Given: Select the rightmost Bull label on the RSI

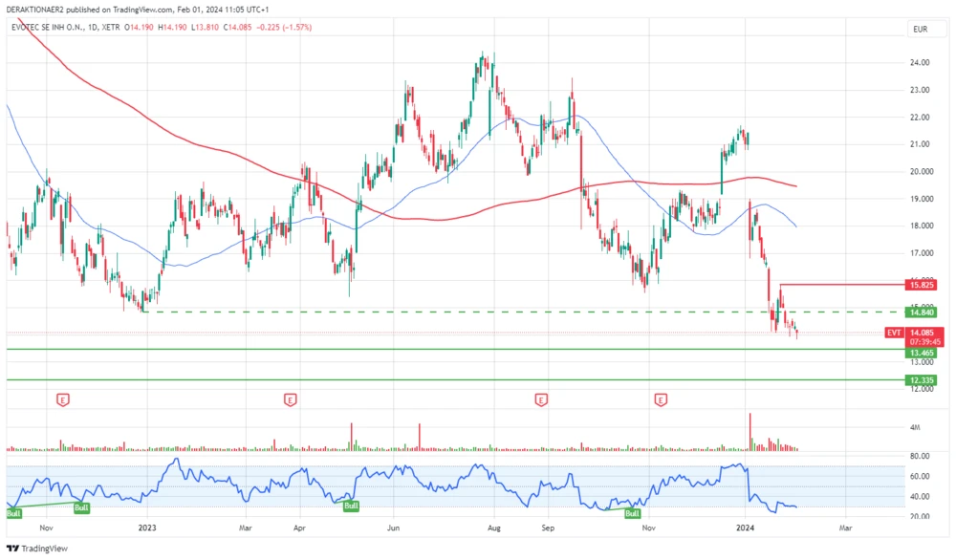Looking at the screenshot, I should tap(632, 513).
